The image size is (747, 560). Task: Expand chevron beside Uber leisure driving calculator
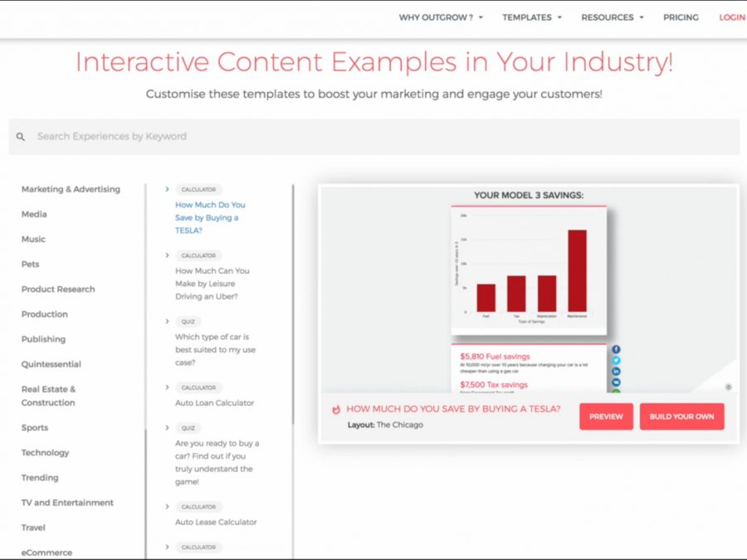click(167, 256)
